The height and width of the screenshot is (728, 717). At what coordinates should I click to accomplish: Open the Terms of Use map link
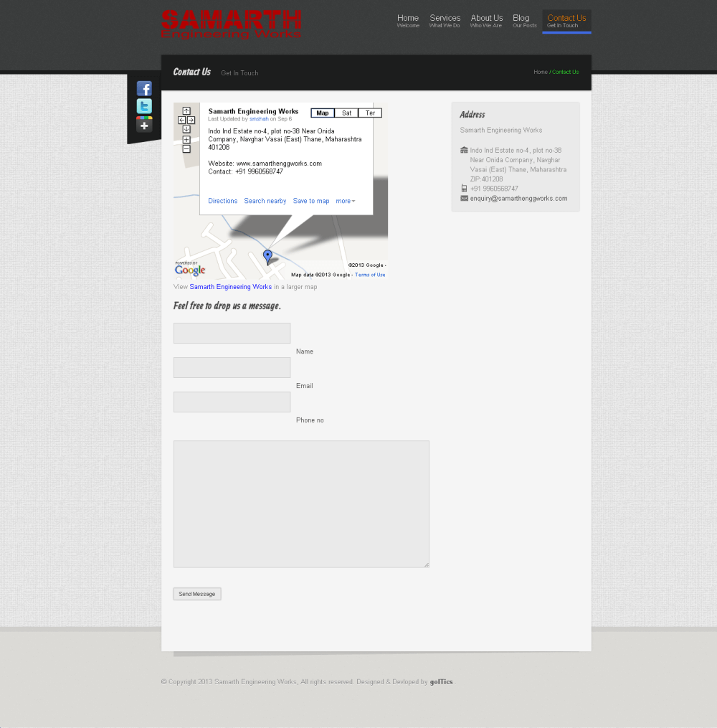pos(370,275)
